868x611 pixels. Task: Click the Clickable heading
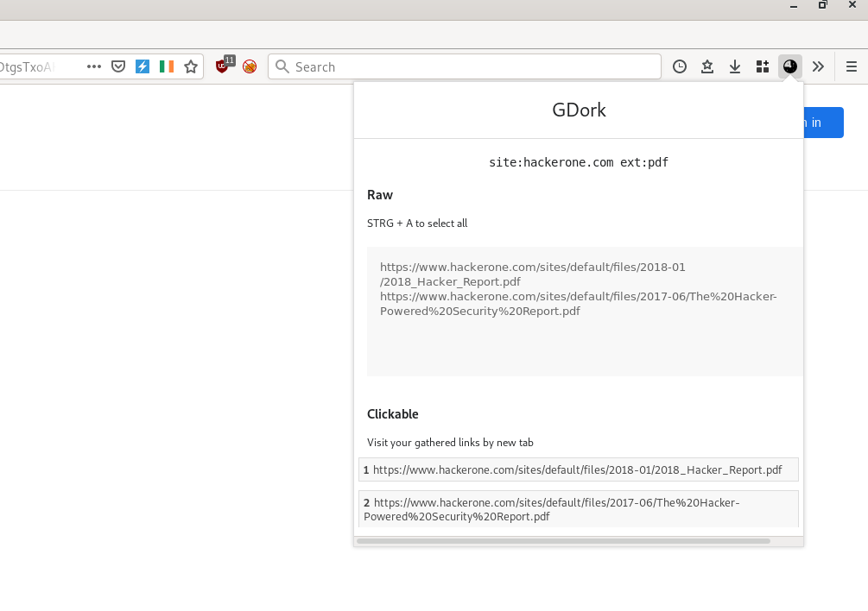point(392,414)
